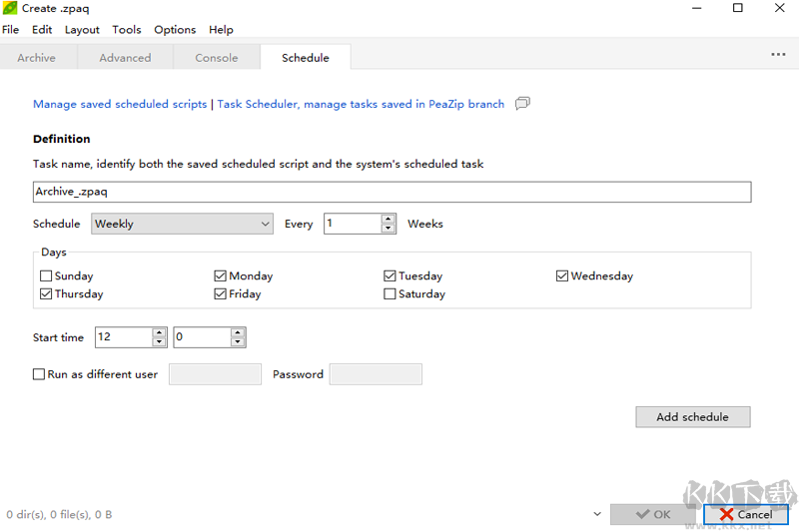
Task: Switch to the Console tab
Action: point(216,58)
